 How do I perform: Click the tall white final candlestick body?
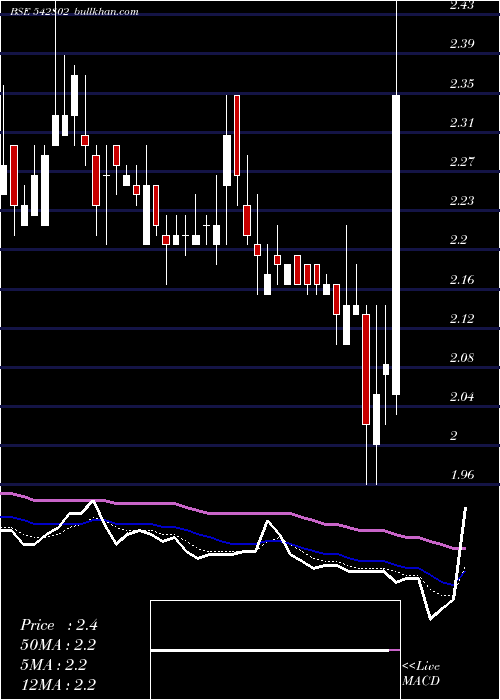(x=396, y=245)
